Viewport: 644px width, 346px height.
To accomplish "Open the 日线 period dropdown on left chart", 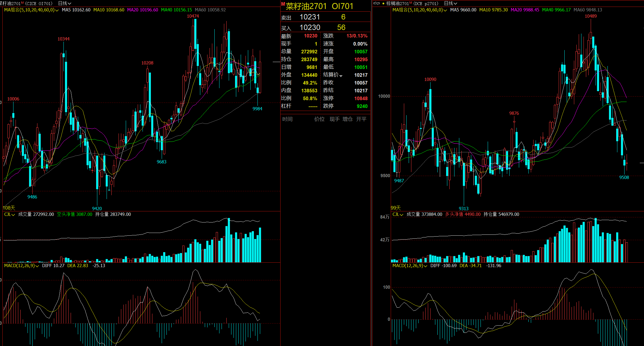I will [x=64, y=3].
